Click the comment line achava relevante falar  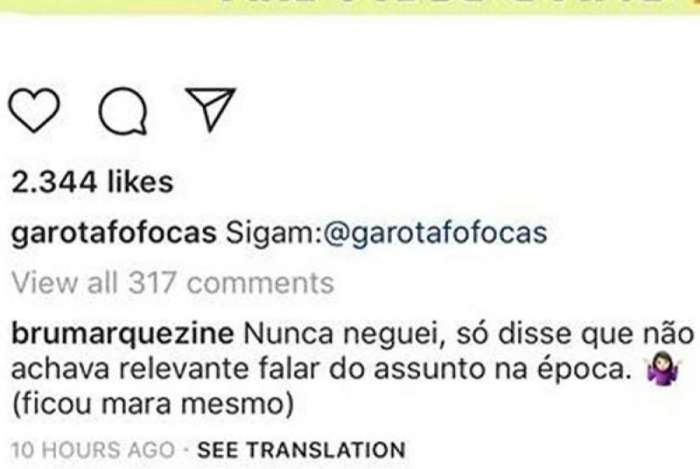tap(321, 369)
